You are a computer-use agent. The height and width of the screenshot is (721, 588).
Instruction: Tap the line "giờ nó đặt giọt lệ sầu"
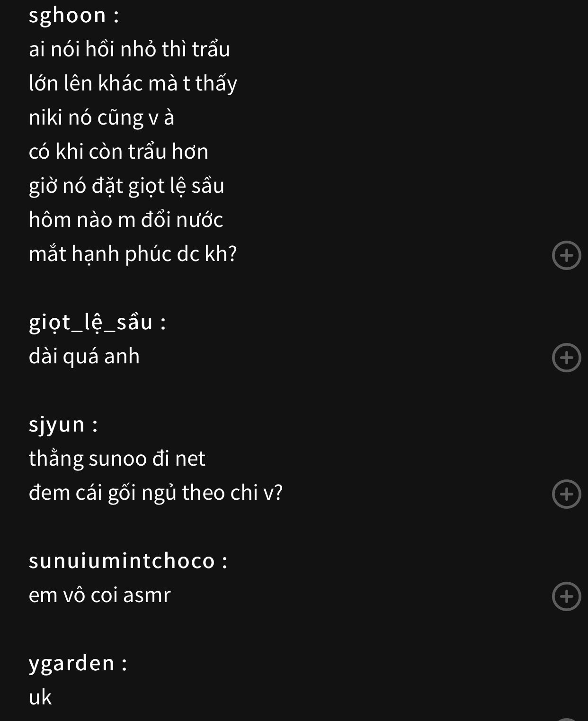click(126, 186)
